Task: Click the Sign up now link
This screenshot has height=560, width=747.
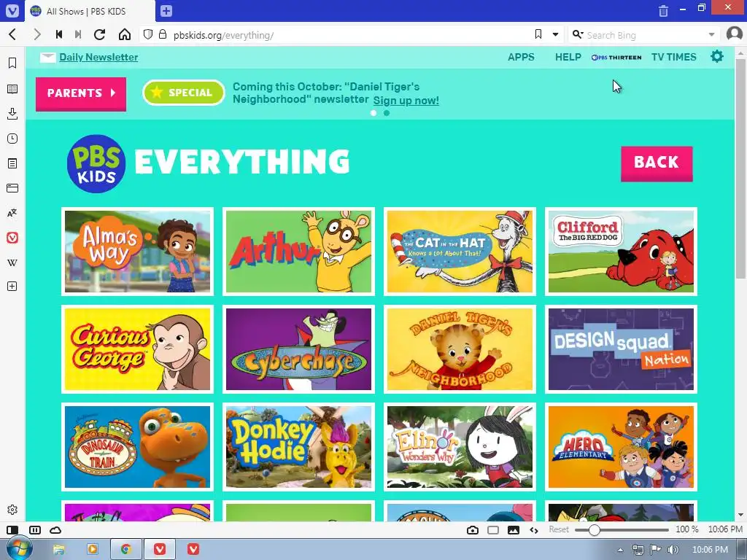Action: 406,101
